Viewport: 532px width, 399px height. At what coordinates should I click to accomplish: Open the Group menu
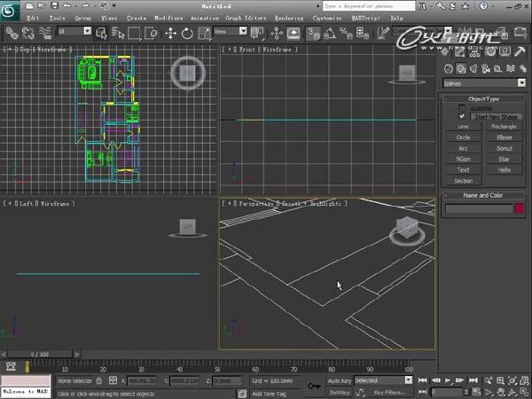[x=83, y=18]
